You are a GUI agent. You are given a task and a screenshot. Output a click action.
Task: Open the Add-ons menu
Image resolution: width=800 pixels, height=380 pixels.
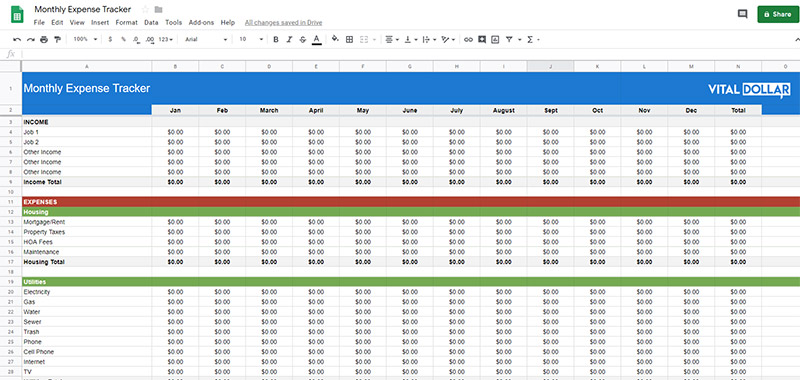tap(202, 22)
